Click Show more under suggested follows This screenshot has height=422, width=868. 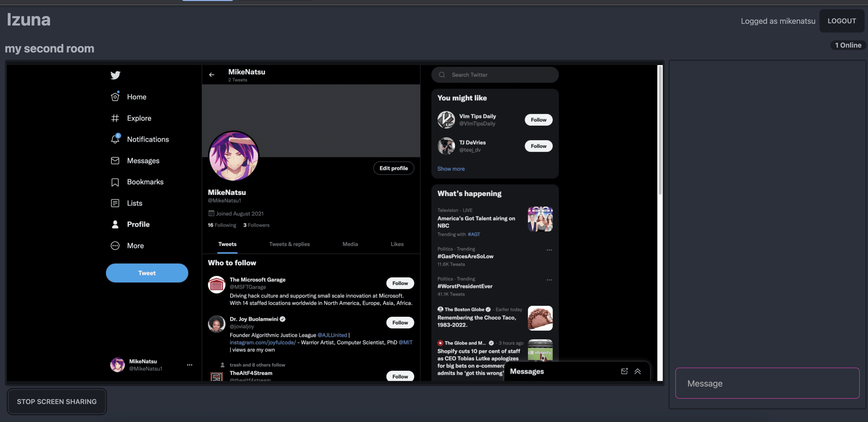[451, 169]
